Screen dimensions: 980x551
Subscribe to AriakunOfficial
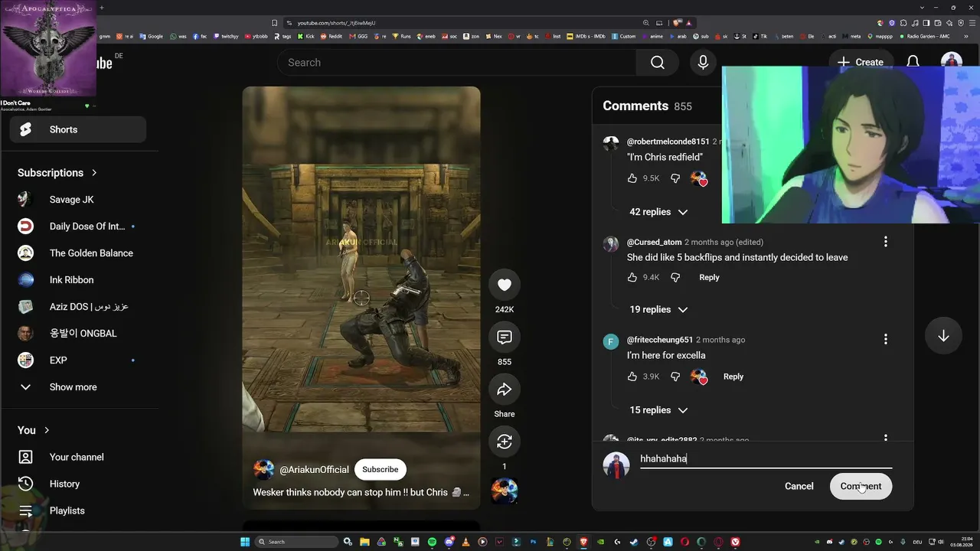tap(380, 469)
